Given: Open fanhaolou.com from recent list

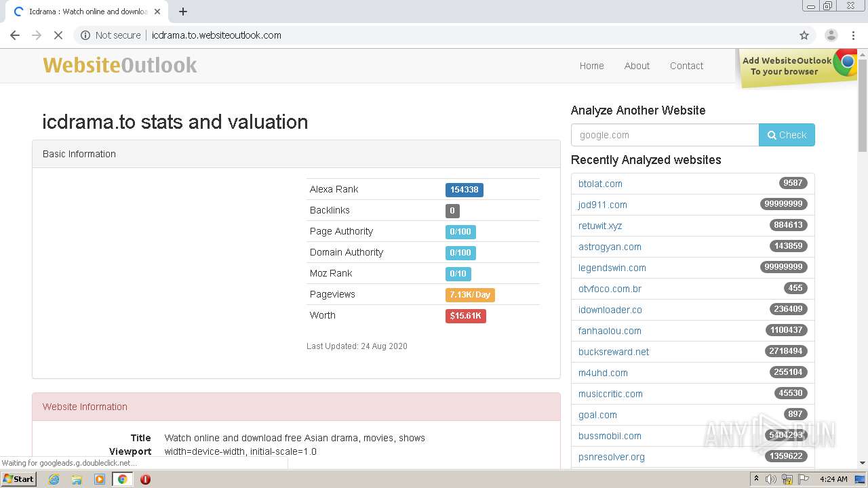Looking at the screenshot, I should click(610, 331).
